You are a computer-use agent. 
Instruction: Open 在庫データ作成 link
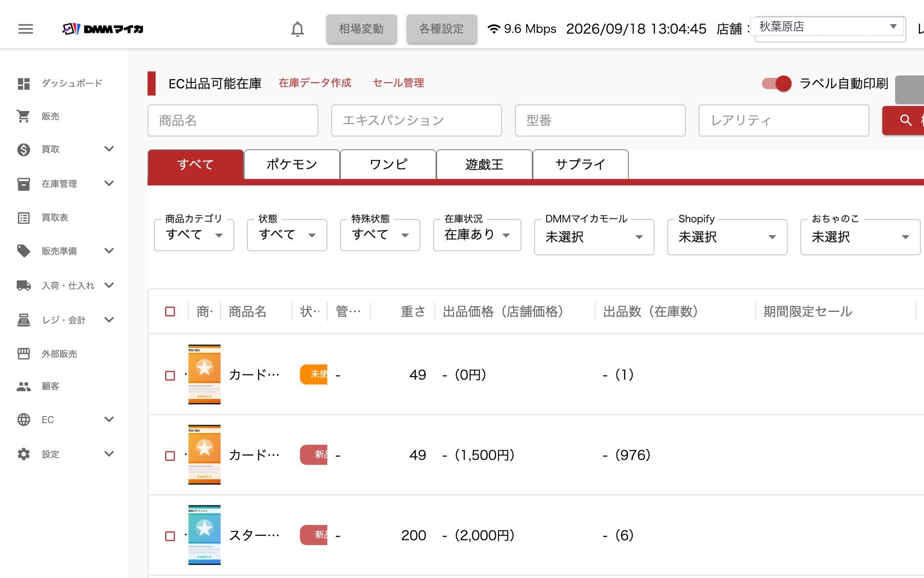[x=315, y=83]
